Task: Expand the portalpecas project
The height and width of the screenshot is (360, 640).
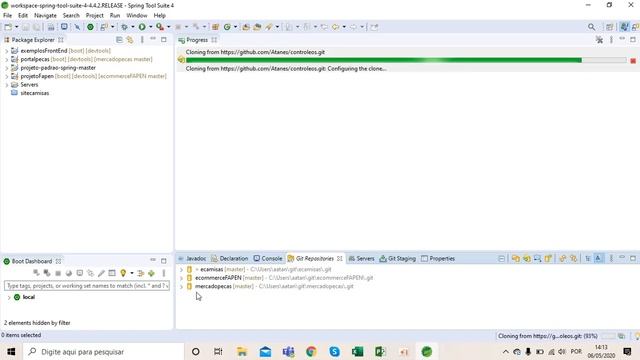Action: click(x=7, y=60)
